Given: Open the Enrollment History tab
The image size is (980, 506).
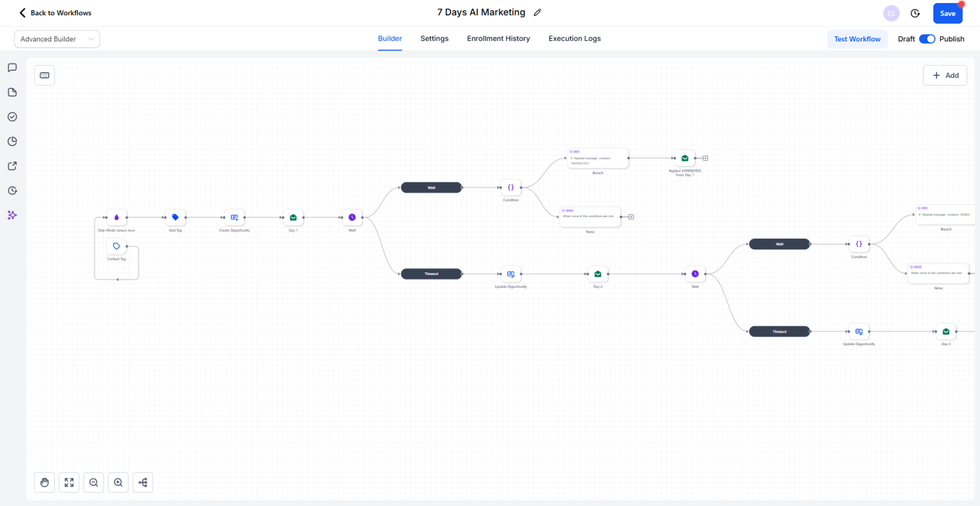Looking at the screenshot, I should (x=498, y=38).
